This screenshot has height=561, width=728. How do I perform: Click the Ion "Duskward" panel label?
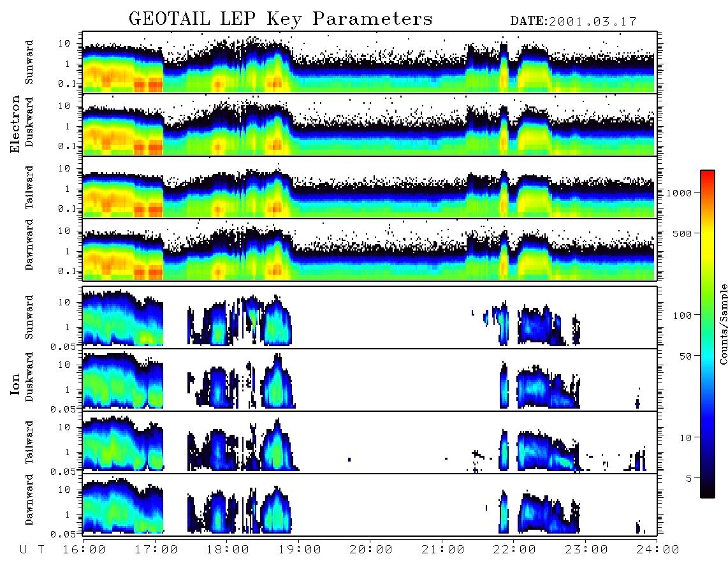(29, 377)
